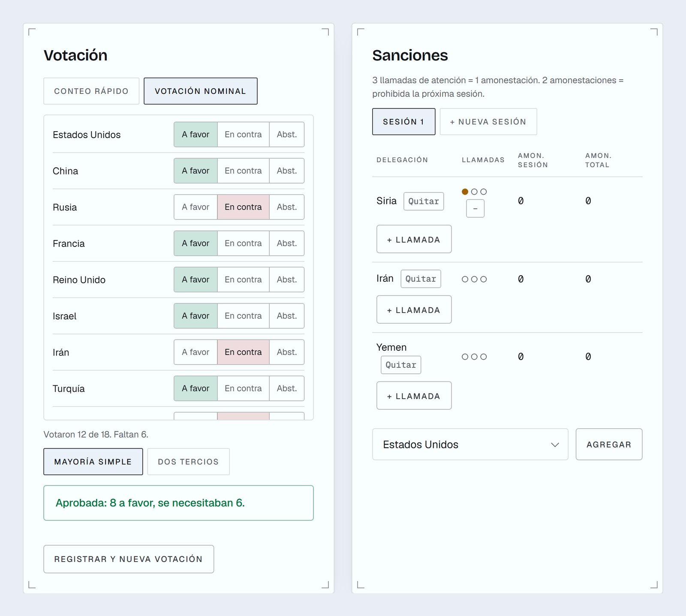The height and width of the screenshot is (616, 686).
Task: Click Registrar y Nueva Votación button
Action: tap(129, 559)
